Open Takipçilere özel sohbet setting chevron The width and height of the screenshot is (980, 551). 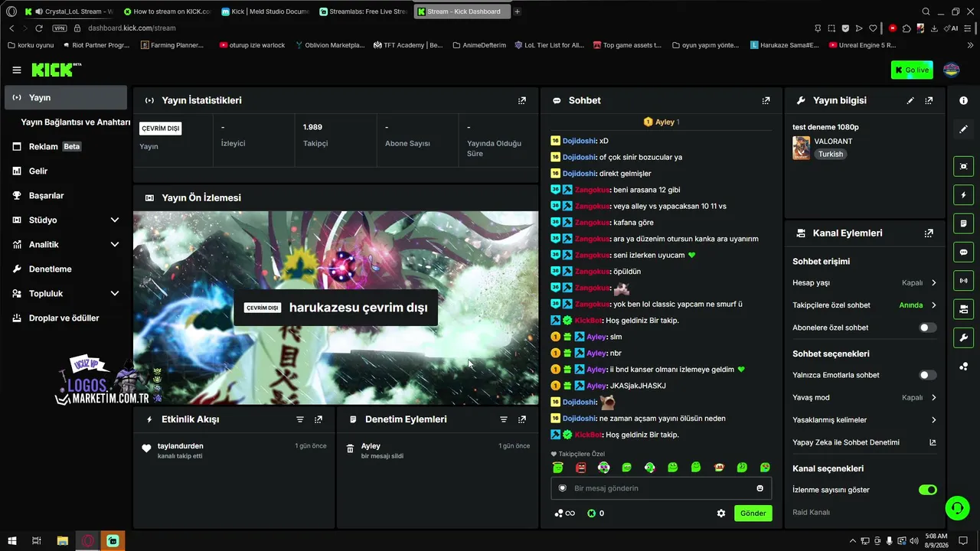tap(933, 305)
